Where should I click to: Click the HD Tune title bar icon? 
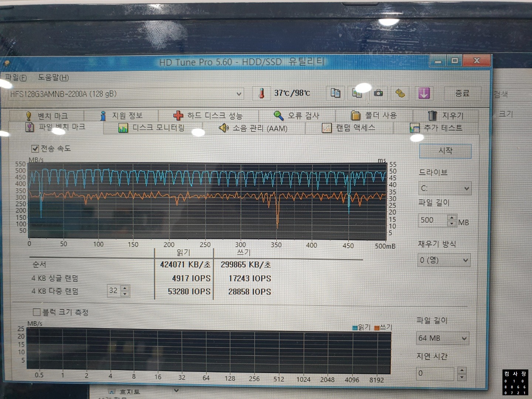[x=7, y=64]
